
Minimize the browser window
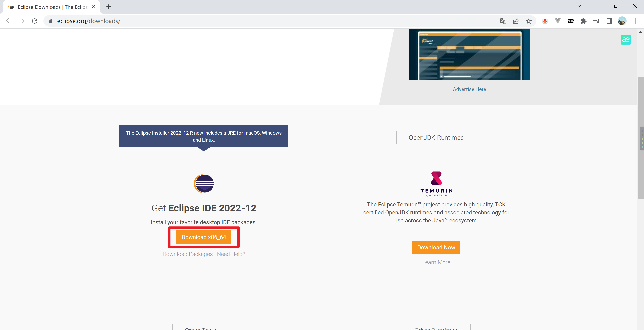pyautogui.click(x=598, y=6)
